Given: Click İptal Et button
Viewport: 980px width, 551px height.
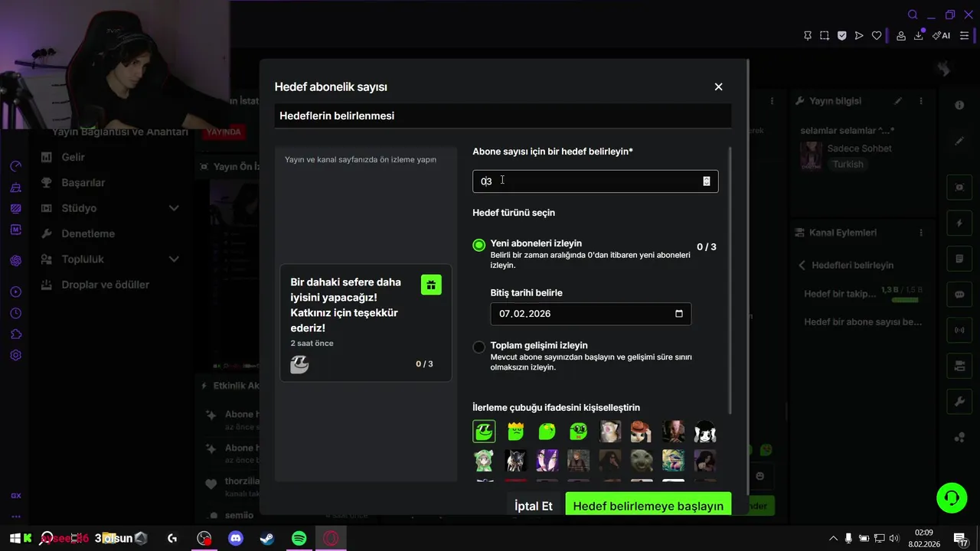Looking at the screenshot, I should coord(533,506).
